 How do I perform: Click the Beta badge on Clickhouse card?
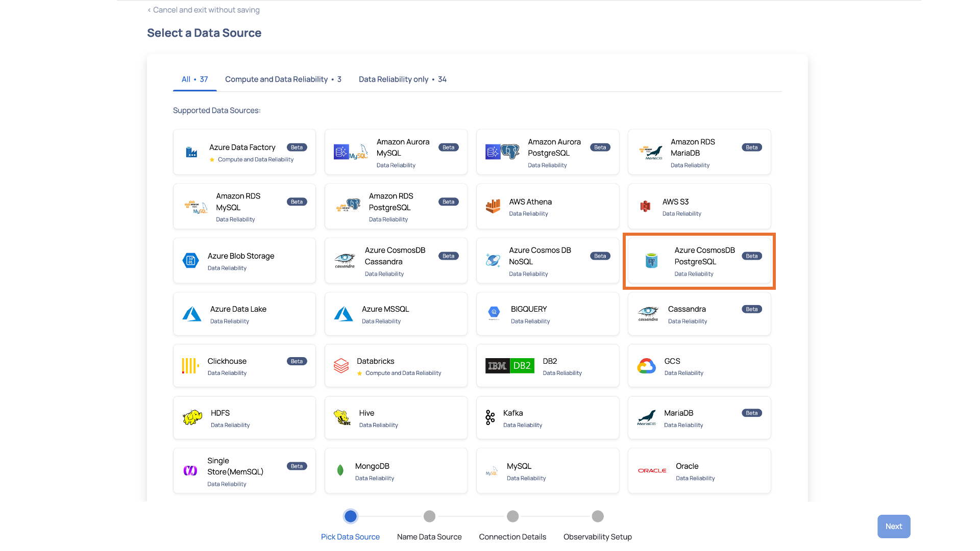coord(297,361)
